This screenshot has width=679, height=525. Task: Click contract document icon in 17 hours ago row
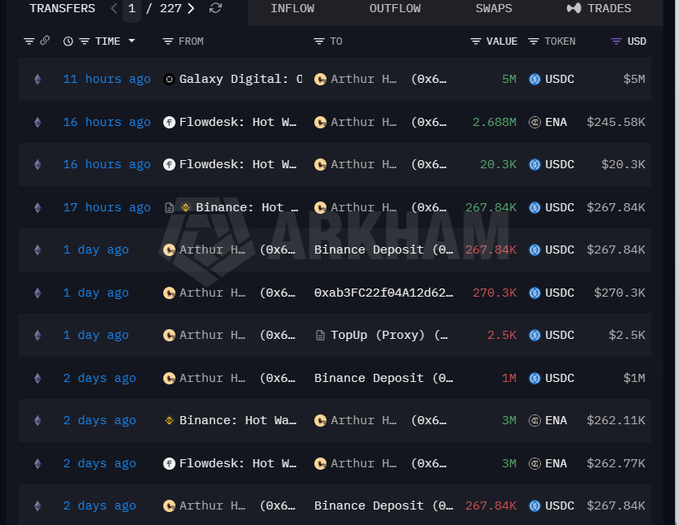point(169,208)
